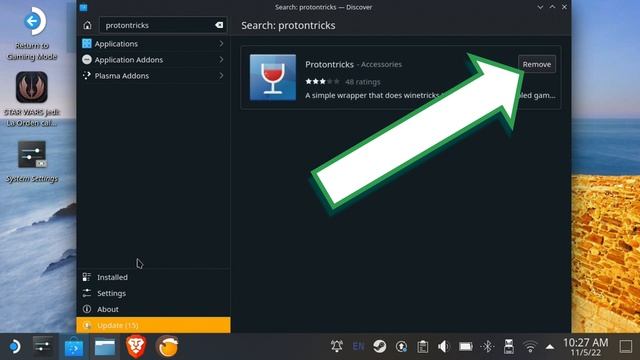Screen dimensions: 640x360
Task: Open the About page
Action: tap(153, 309)
